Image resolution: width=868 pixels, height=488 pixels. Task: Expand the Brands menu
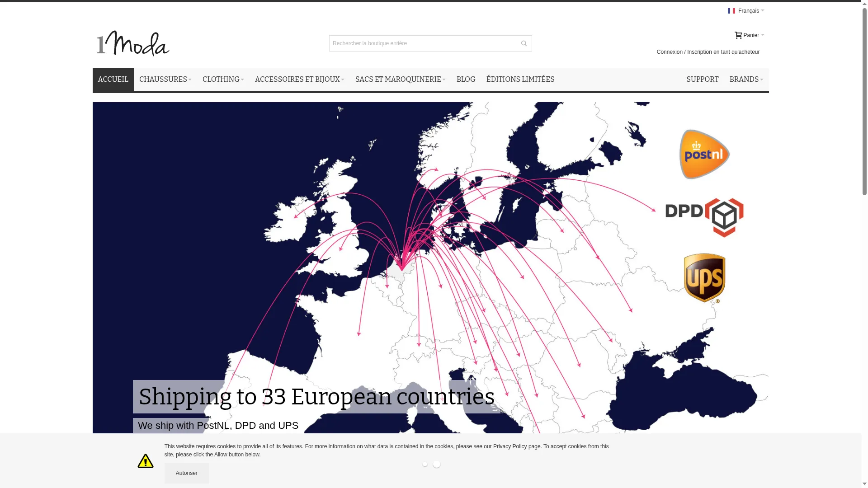pyautogui.click(x=746, y=80)
